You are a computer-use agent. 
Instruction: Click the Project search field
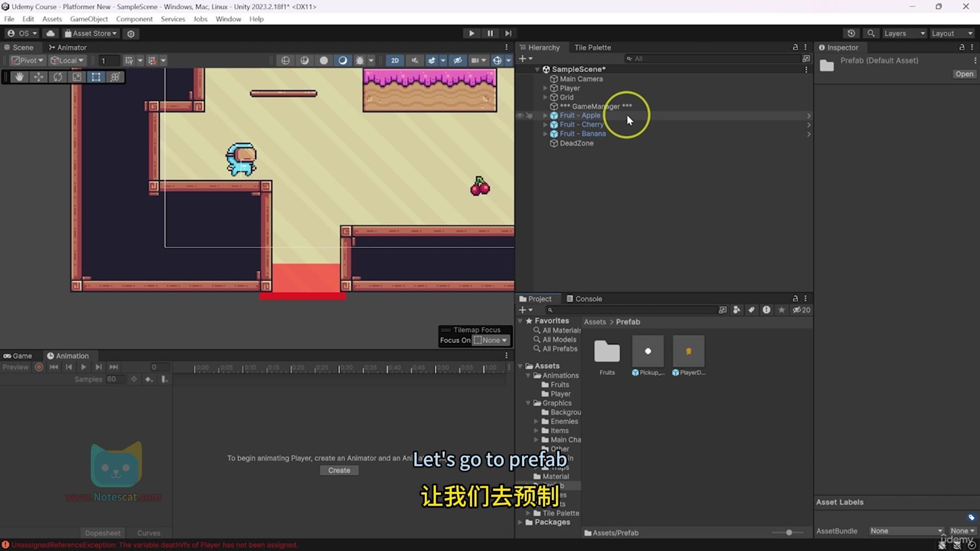click(x=631, y=310)
